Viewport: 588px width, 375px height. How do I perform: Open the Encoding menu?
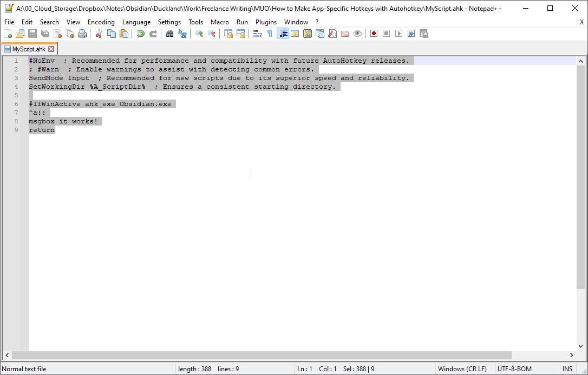(101, 22)
